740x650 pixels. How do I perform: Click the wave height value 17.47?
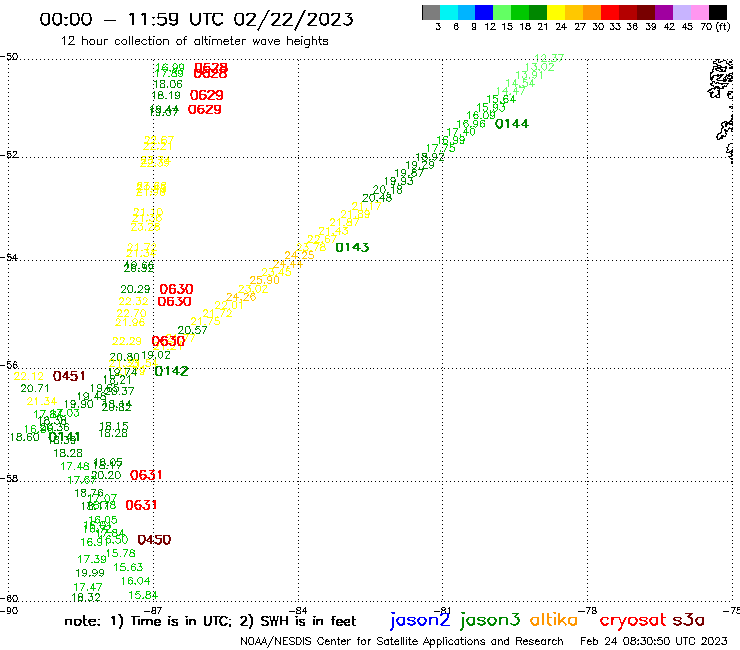coord(88,587)
